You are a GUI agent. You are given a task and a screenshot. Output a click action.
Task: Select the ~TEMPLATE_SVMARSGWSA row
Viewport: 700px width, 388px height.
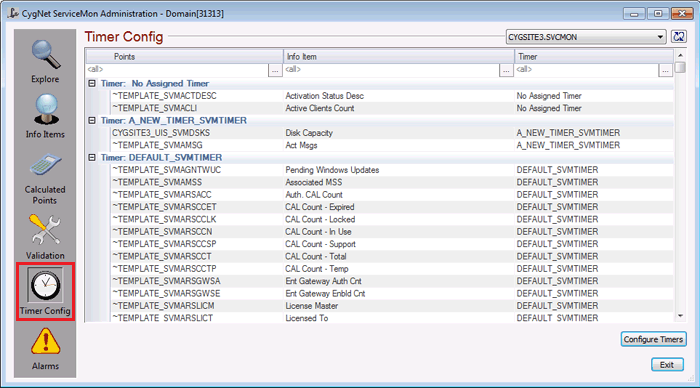coord(392,281)
